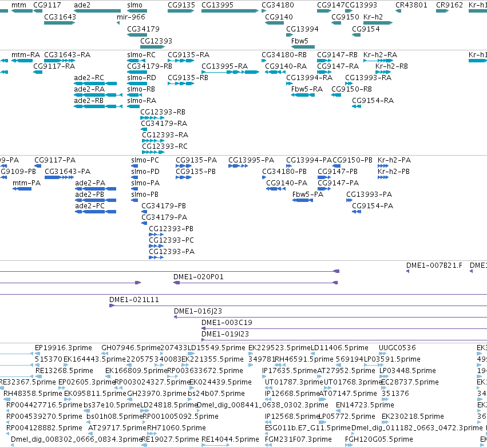Viewport: 487px width, 448px height.
Task: Click protein CG31643-PA
Action: (60, 177)
